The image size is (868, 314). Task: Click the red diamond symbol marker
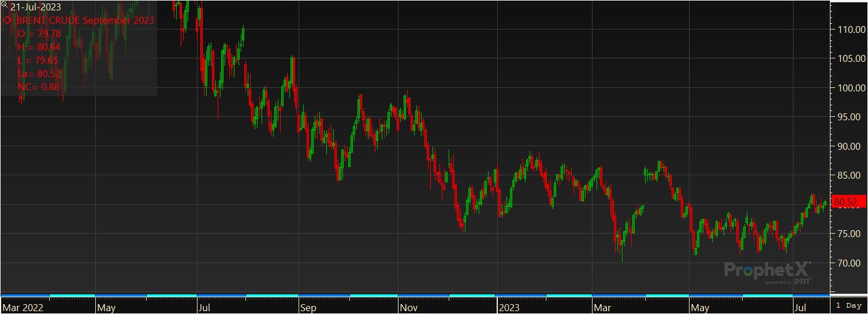8,20
